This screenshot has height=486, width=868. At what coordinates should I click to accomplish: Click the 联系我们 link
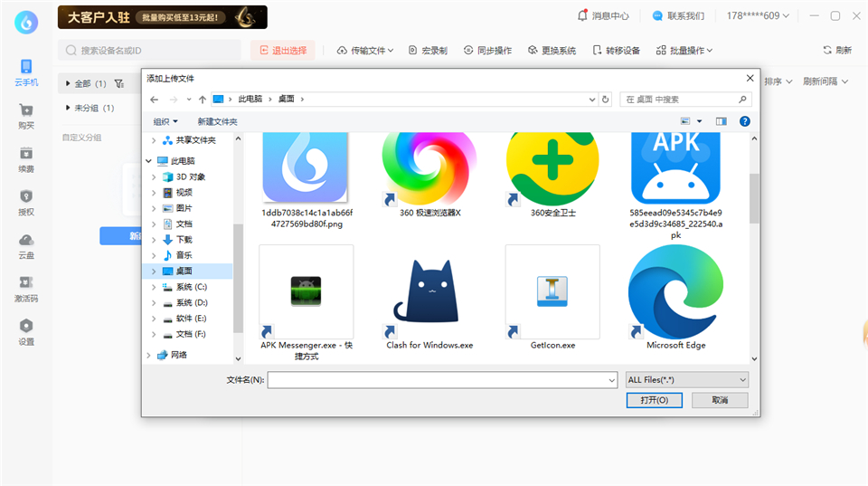[x=678, y=15]
